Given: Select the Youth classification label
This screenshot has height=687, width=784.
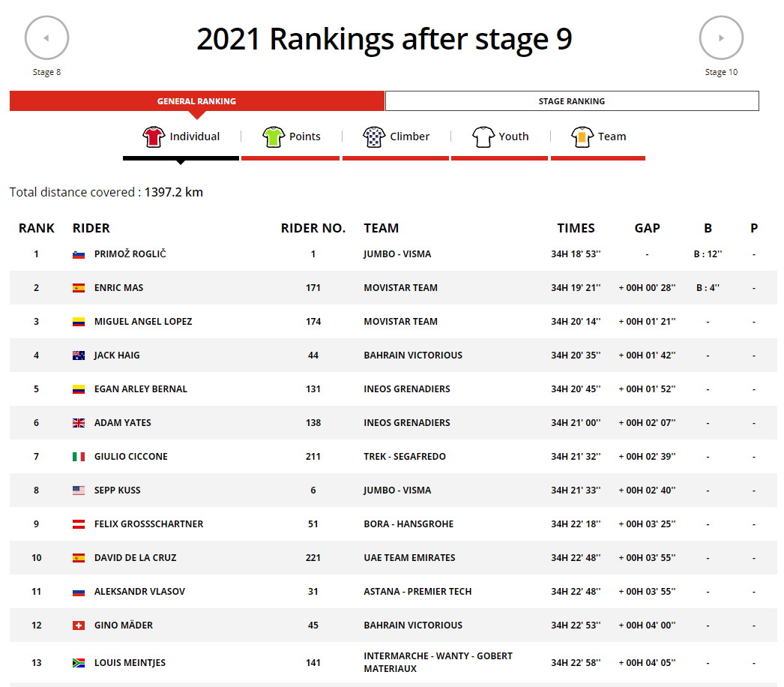Looking at the screenshot, I should coord(513,136).
